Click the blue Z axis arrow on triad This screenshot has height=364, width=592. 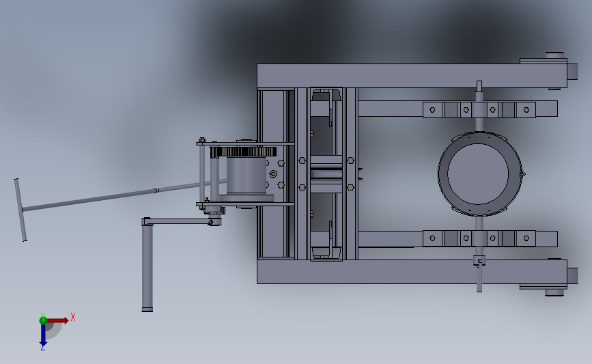coord(43,335)
